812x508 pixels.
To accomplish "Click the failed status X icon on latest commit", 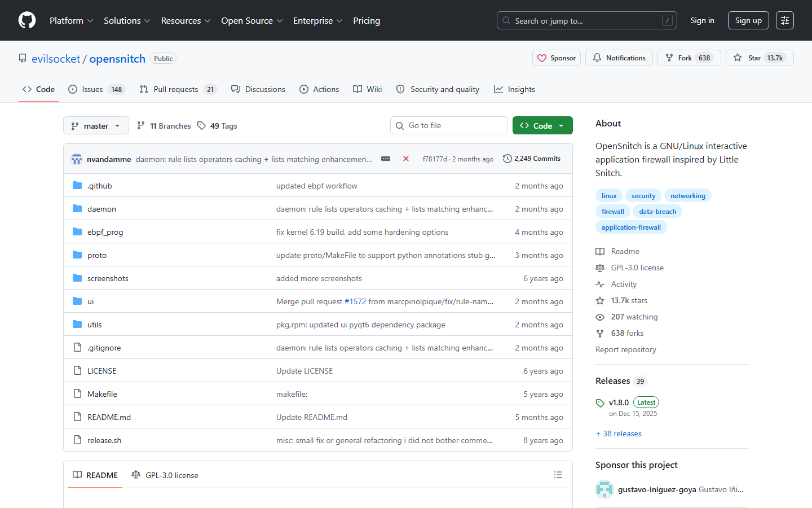I will pyautogui.click(x=406, y=159).
